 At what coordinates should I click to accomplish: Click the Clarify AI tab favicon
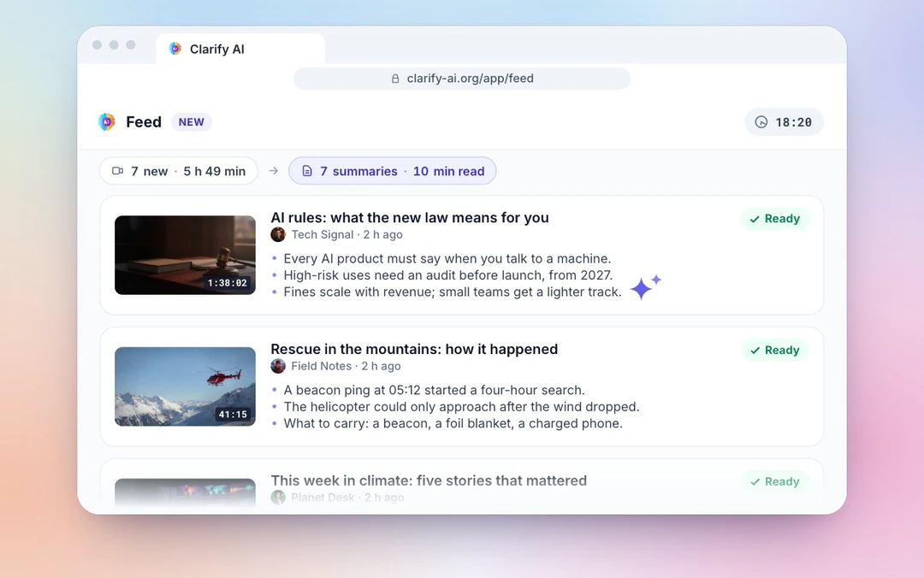[x=175, y=49]
